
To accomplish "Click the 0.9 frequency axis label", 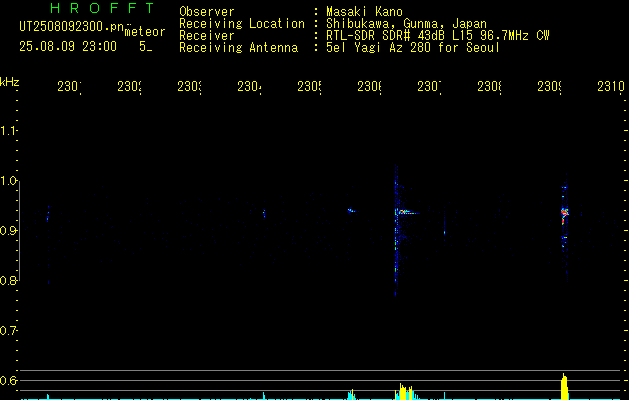I will point(8,230).
